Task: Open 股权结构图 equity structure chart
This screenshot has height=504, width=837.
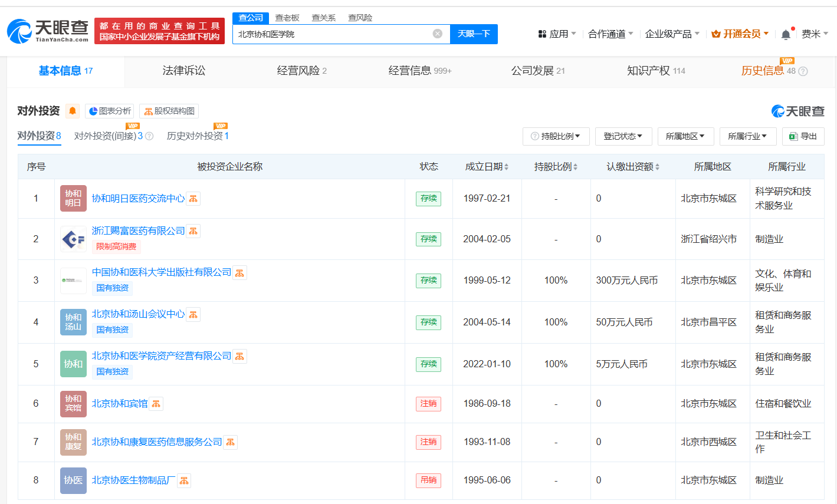Action: pyautogui.click(x=169, y=111)
